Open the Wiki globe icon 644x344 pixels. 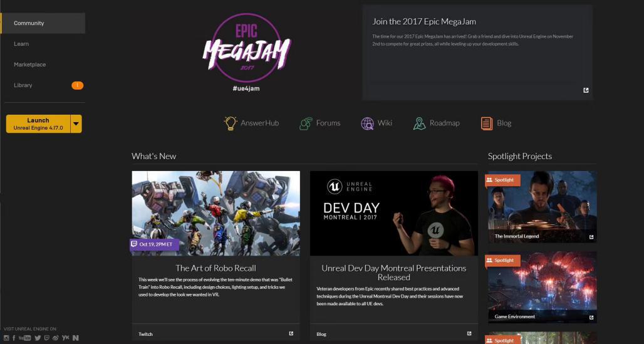tap(367, 123)
